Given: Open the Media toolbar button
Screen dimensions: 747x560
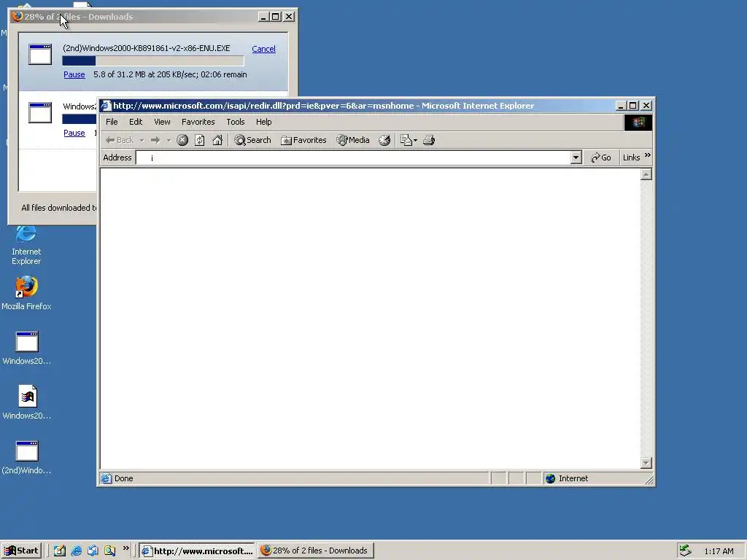Looking at the screenshot, I should tap(353, 140).
